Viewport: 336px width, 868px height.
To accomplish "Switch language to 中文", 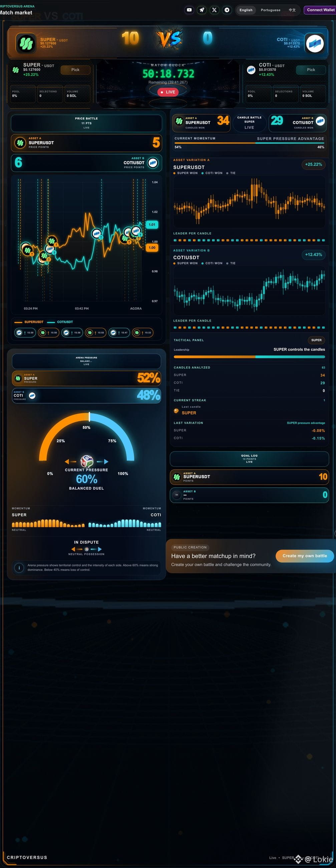I will [292, 10].
